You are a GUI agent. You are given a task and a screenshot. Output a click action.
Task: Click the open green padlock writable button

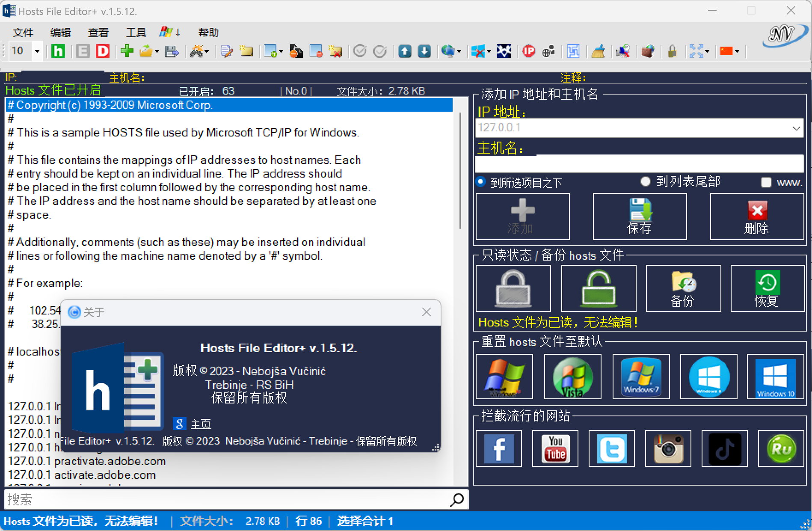[599, 288]
